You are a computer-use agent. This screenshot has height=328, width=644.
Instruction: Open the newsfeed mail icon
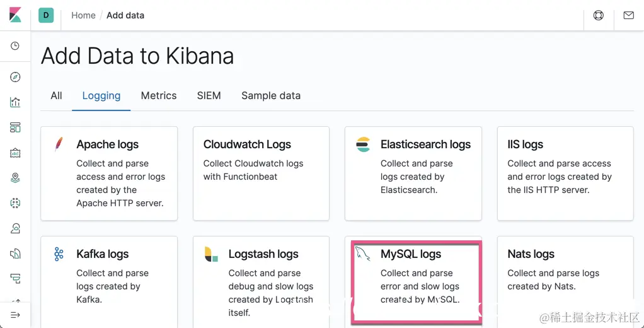point(628,15)
